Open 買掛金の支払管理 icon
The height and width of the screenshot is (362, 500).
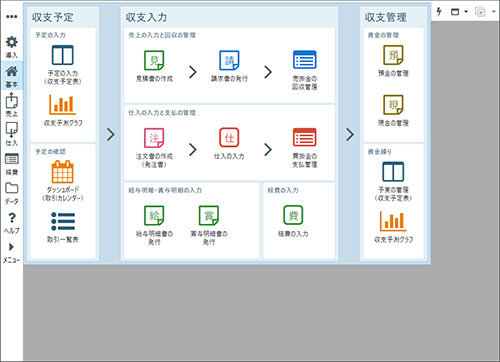coord(304,148)
